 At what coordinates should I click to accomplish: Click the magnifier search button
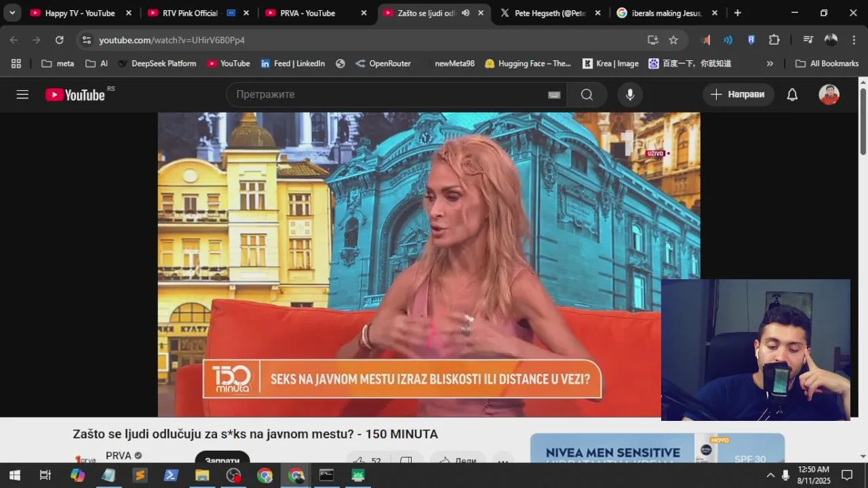587,94
